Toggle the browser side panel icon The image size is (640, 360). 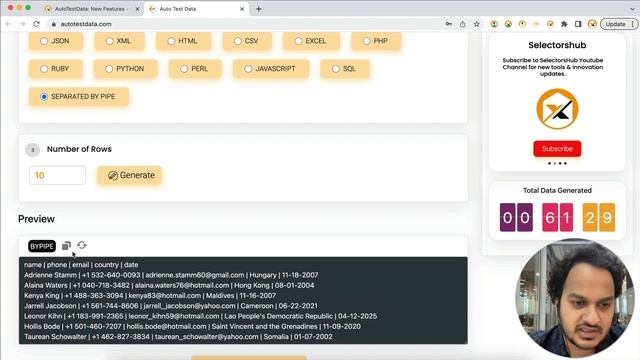pos(578,24)
